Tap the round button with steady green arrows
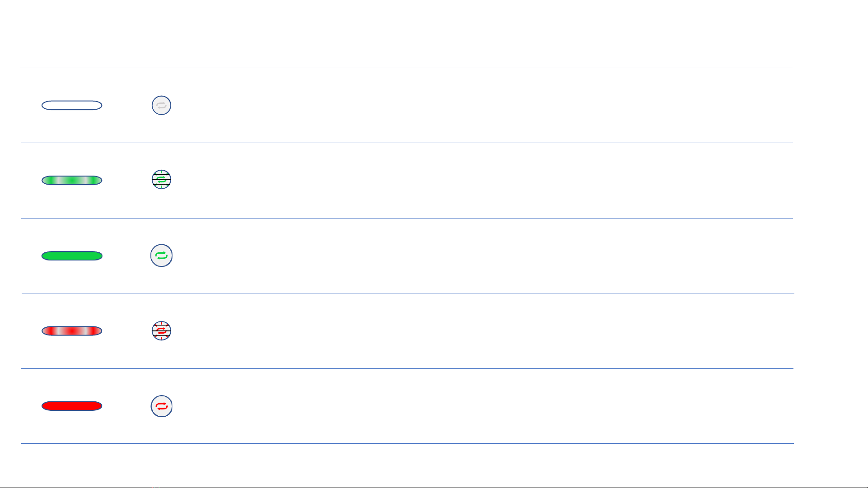 (161, 256)
